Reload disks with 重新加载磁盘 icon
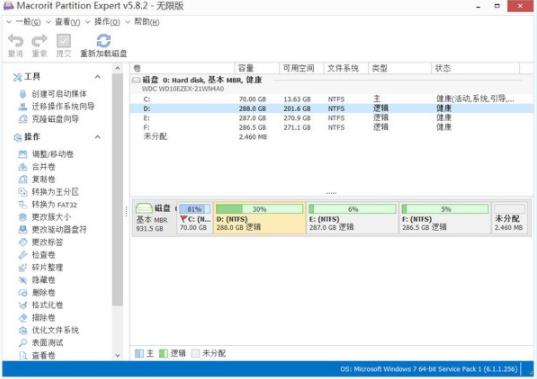The height and width of the screenshot is (379, 537). (103, 41)
